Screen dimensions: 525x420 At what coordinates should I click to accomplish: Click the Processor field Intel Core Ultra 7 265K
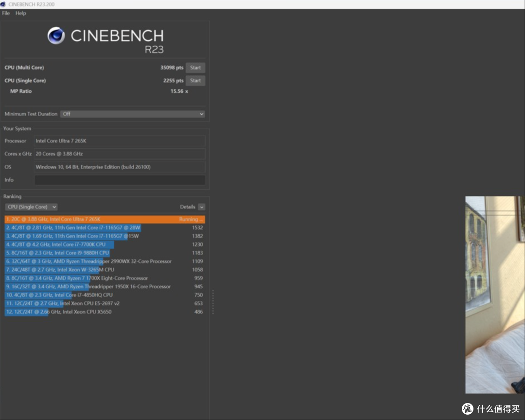[x=120, y=141]
